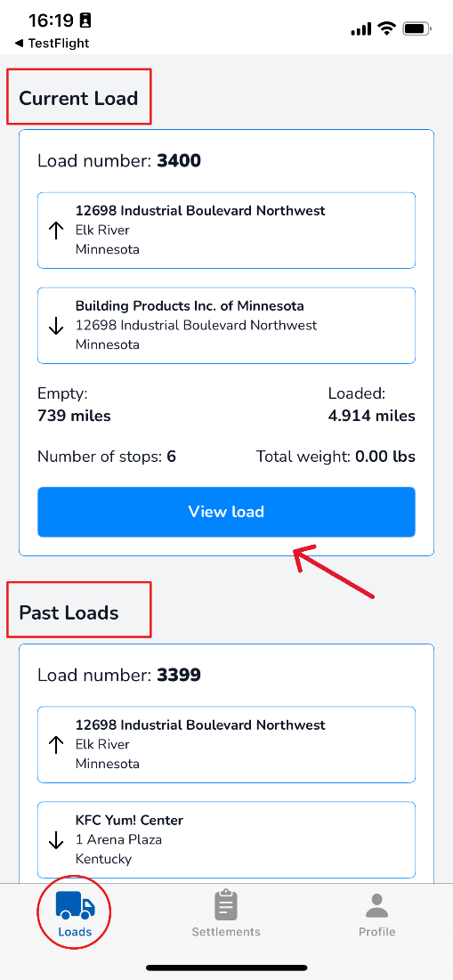Tap the up arrow in load 3399 pickup card
Image resolution: width=453 pixels, height=980 pixels.
tap(56, 744)
